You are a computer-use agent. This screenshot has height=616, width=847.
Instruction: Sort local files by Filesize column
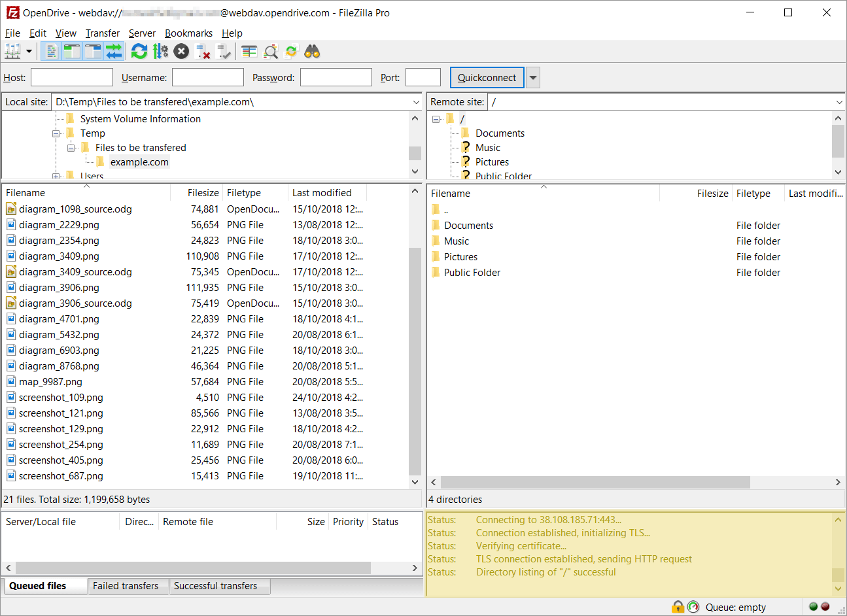click(196, 193)
